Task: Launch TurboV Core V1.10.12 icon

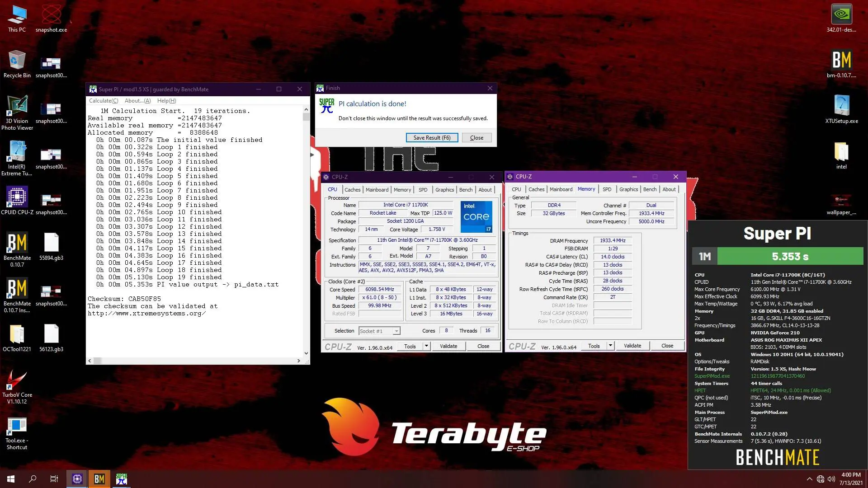Action: (x=17, y=387)
